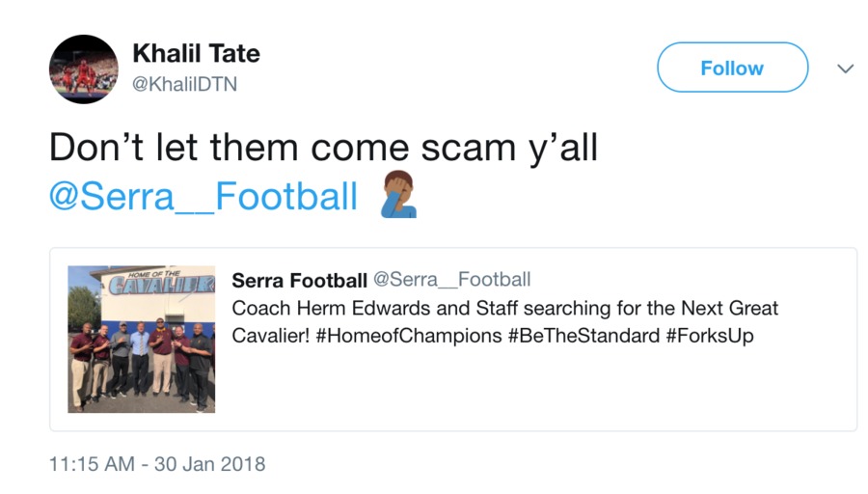Select the "Don't let them come scam y'all" text
The image size is (868, 494).
323,148
